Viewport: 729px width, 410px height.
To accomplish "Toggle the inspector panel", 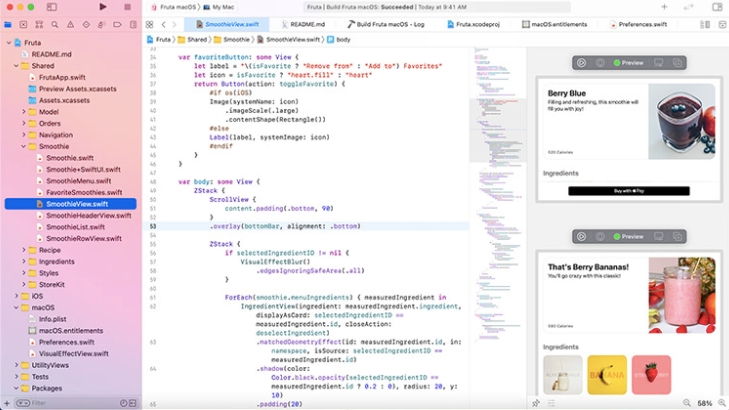I will [x=717, y=7].
